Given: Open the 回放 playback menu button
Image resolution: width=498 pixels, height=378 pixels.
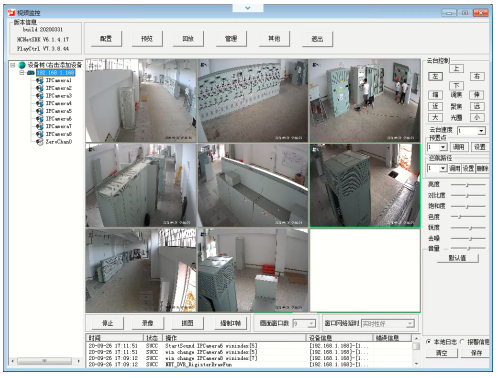Looking at the screenshot, I should point(188,39).
